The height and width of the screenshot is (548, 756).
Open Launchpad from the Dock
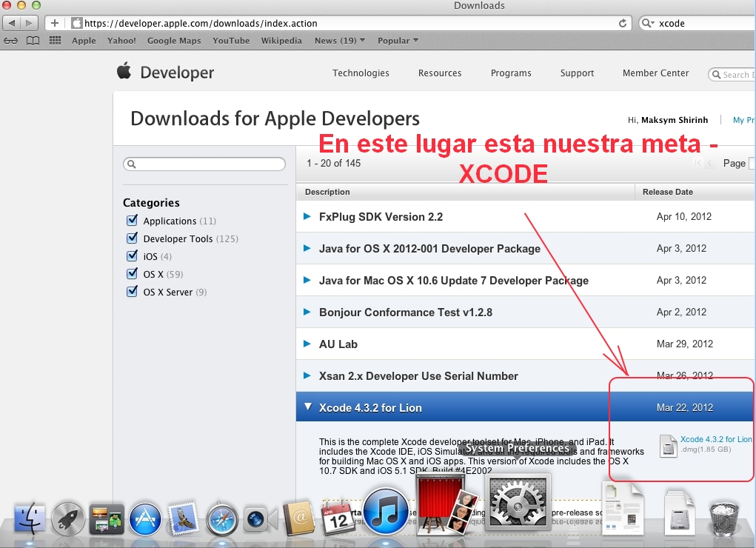coord(69,518)
